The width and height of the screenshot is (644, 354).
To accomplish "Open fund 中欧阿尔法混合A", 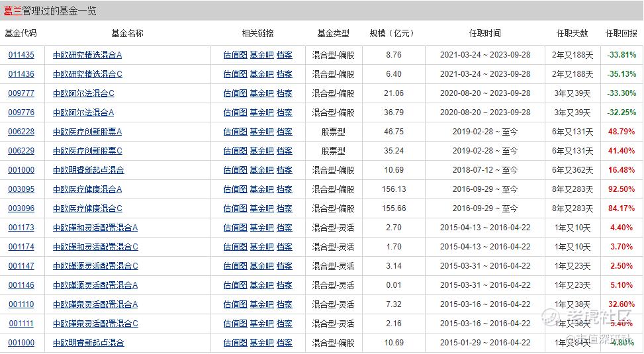I will pos(83,112).
